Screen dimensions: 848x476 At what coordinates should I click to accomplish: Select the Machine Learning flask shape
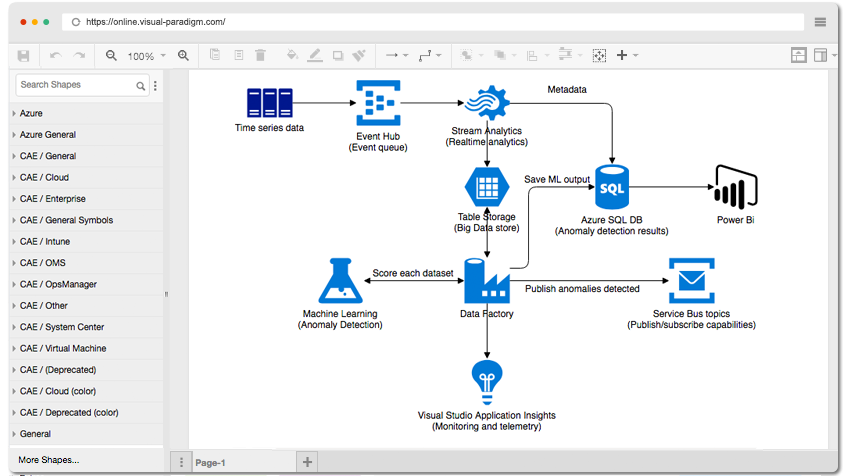pos(340,281)
